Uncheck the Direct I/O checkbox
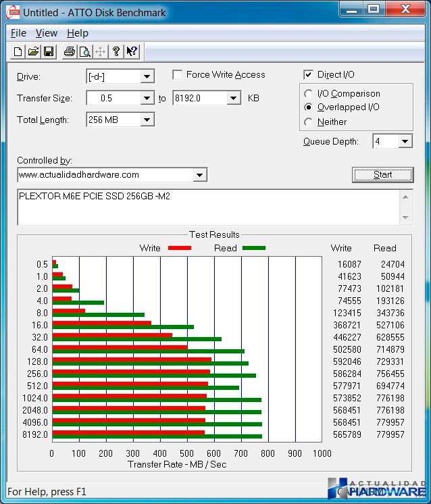 [309, 75]
